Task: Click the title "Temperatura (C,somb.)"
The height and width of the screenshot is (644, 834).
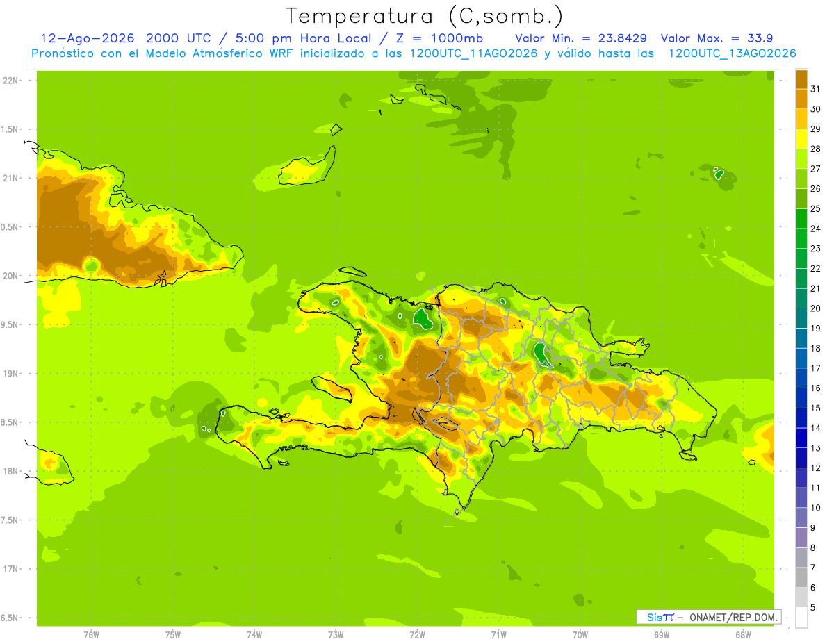Action: point(424,17)
